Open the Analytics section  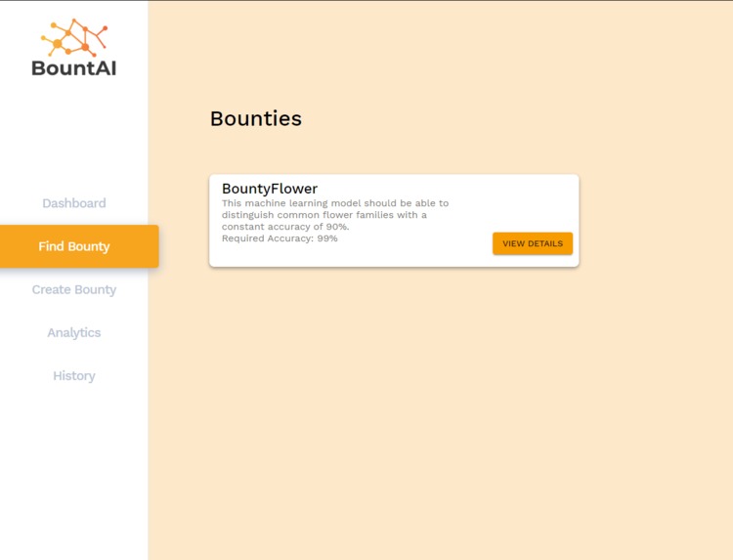pos(74,333)
